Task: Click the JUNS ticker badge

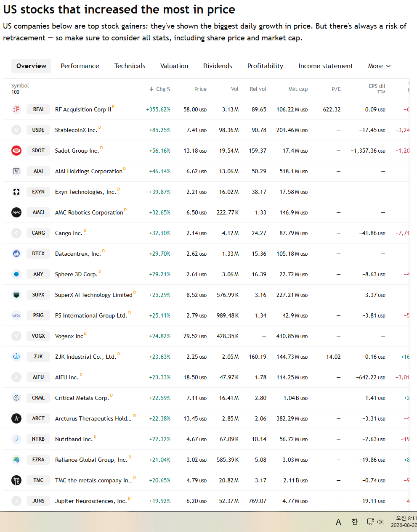Action: [x=38, y=501]
